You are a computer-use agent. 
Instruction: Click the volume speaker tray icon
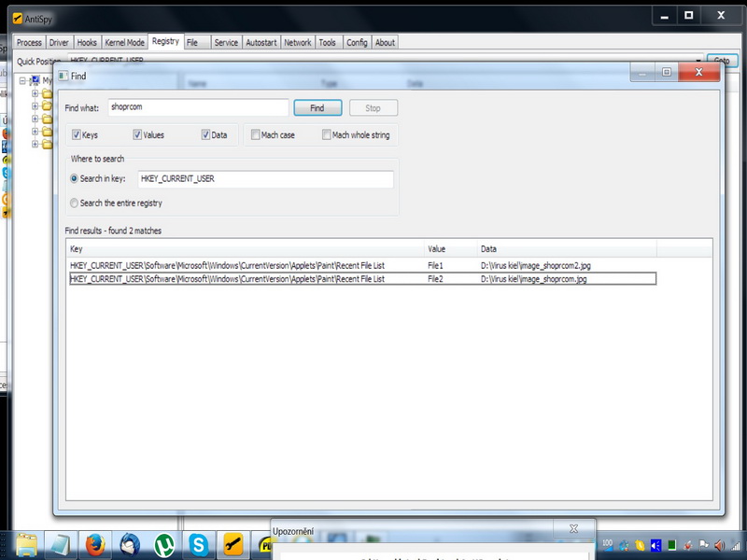tap(721, 544)
